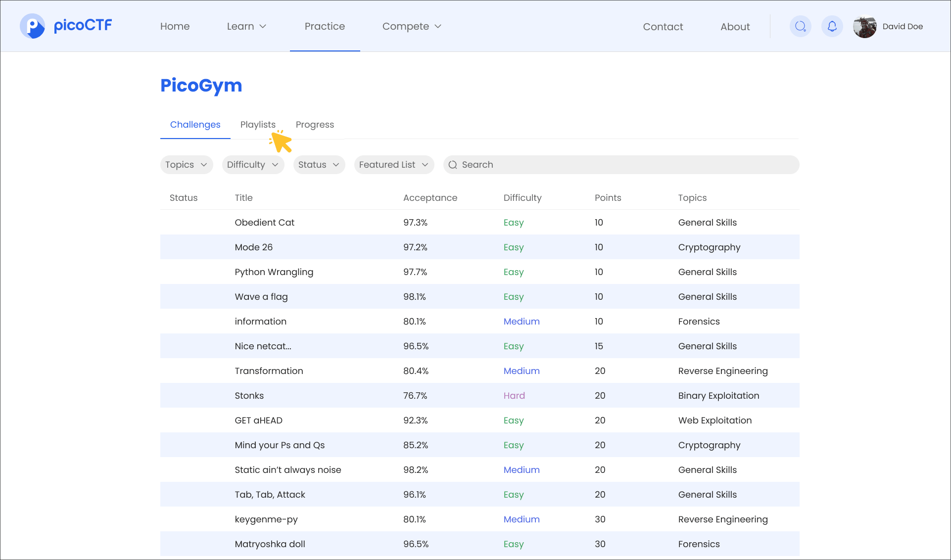Open the Tab, Tab, Attack challenge
The width and height of the screenshot is (951, 560).
click(x=270, y=495)
